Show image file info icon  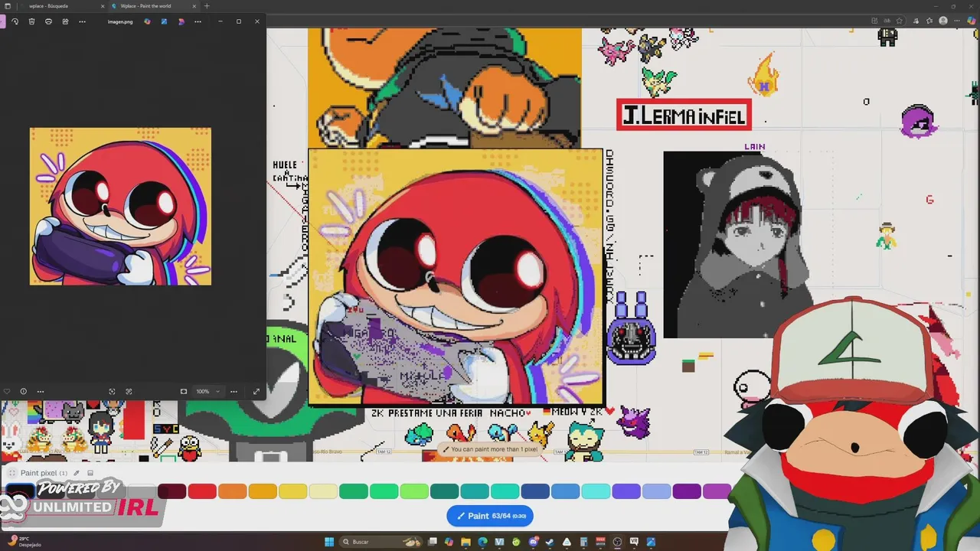[x=23, y=391]
